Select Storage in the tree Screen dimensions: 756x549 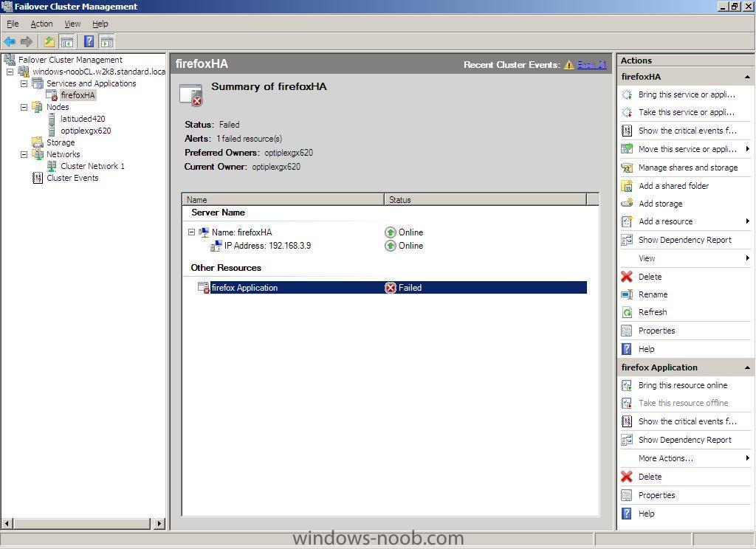coord(61,142)
